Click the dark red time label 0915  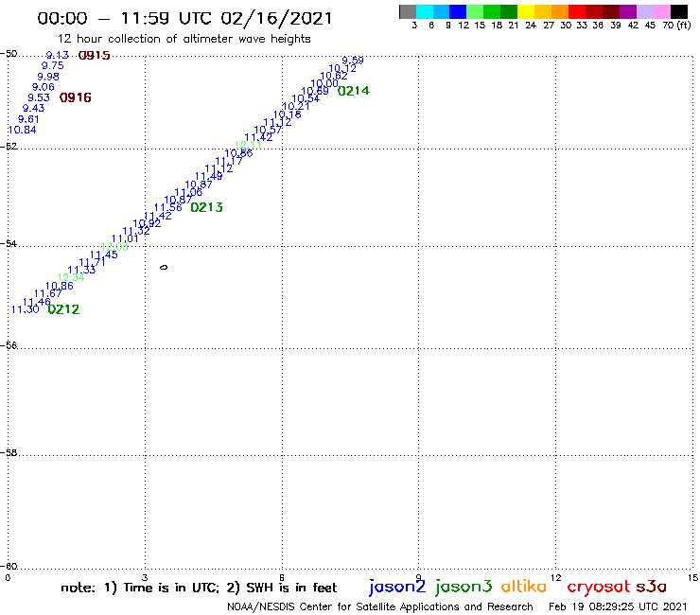coord(95,56)
